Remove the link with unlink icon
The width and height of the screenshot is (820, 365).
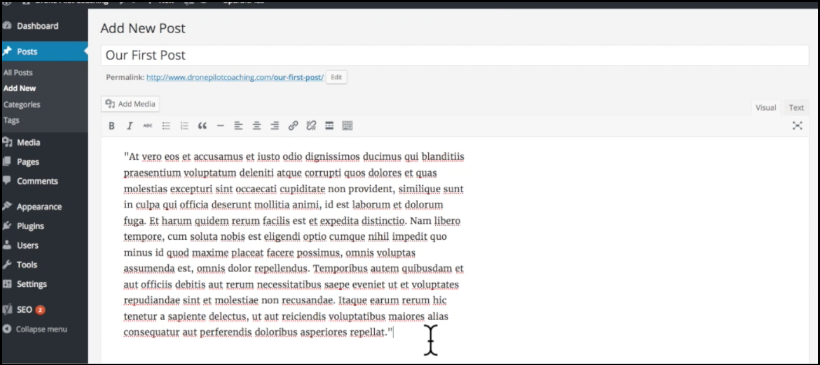coord(311,126)
